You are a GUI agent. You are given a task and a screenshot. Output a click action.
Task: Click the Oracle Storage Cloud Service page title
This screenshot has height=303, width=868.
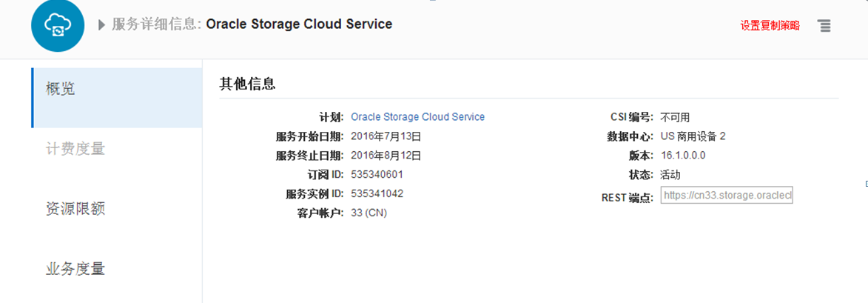coord(299,24)
